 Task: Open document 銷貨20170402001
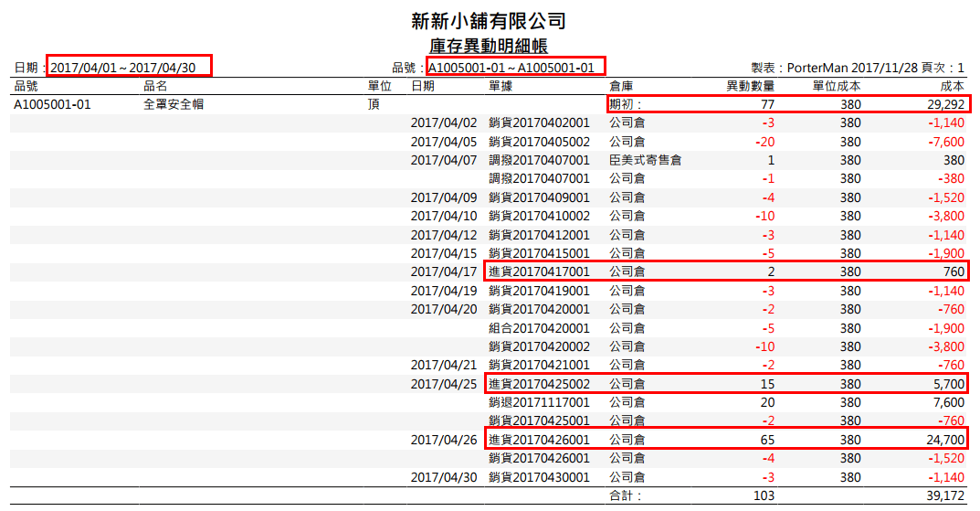coord(539,123)
